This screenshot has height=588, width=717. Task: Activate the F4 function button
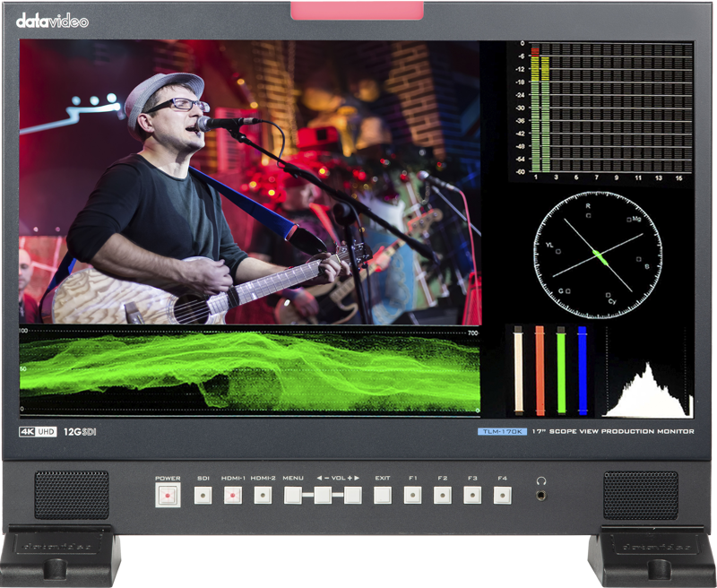click(502, 495)
